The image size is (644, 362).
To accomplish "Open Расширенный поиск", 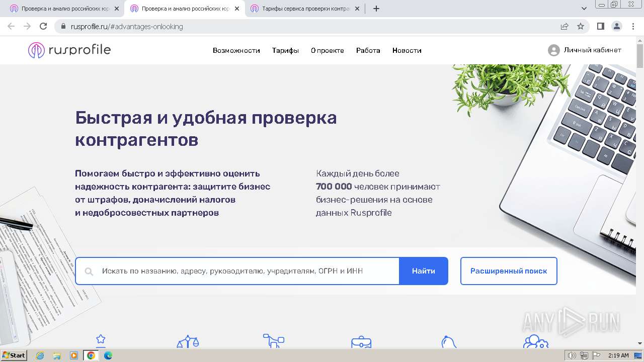I will (x=509, y=271).
